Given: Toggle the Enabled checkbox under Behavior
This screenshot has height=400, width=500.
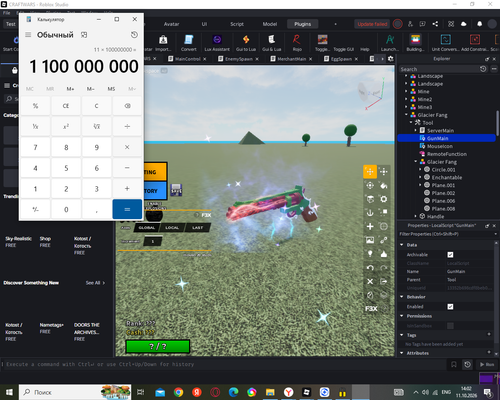Looking at the screenshot, I should (450, 307).
